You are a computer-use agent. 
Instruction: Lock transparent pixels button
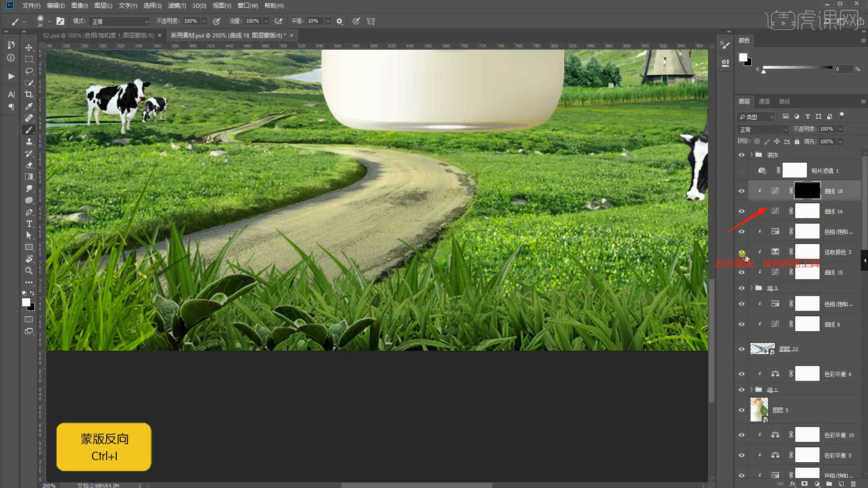[757, 141]
